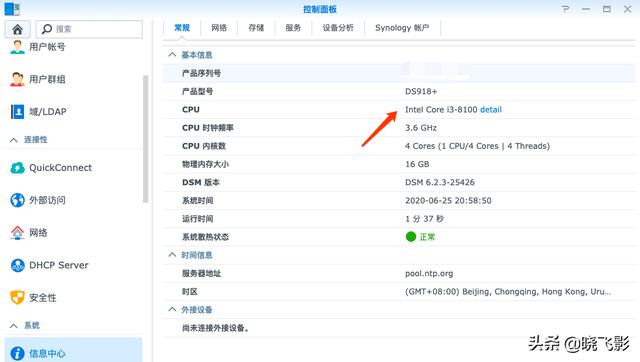Click uptime value 1 分 37 秒

click(424, 219)
